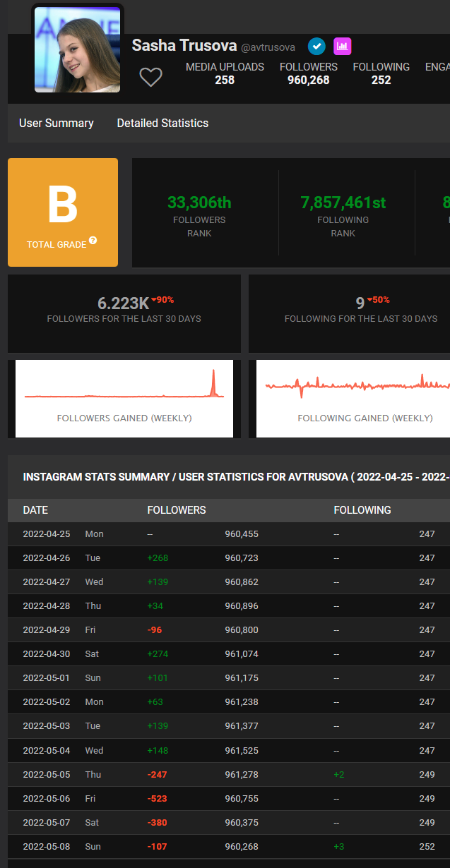This screenshot has width=450, height=868.
Task: Select the Following Gained weekly chart
Action: [x=353, y=398]
